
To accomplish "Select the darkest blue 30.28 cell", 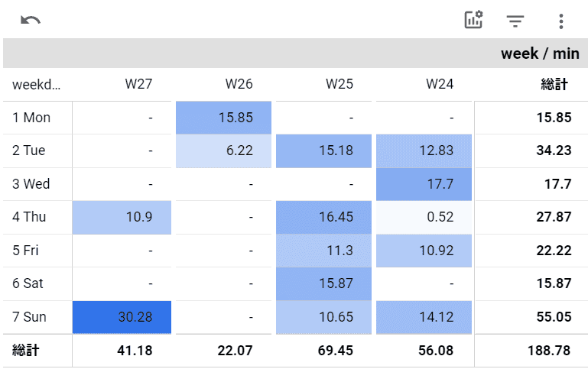I will tap(122, 316).
